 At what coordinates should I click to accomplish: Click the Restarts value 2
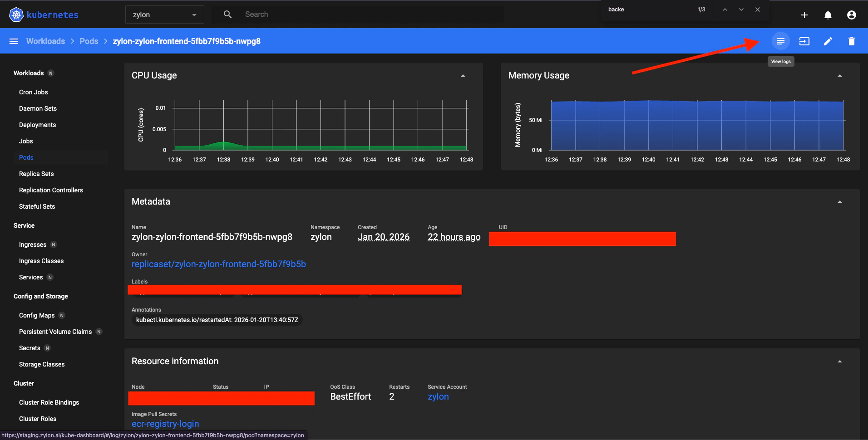[392, 396]
